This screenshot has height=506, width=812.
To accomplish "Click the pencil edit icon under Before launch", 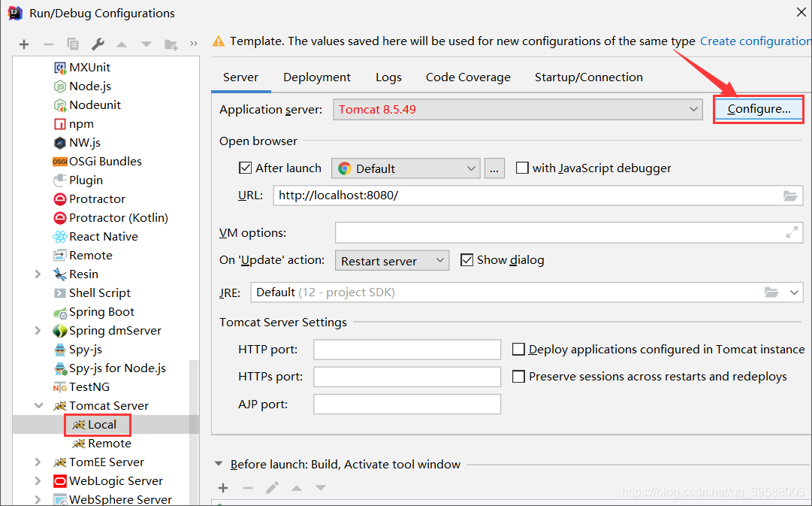I will [272, 488].
